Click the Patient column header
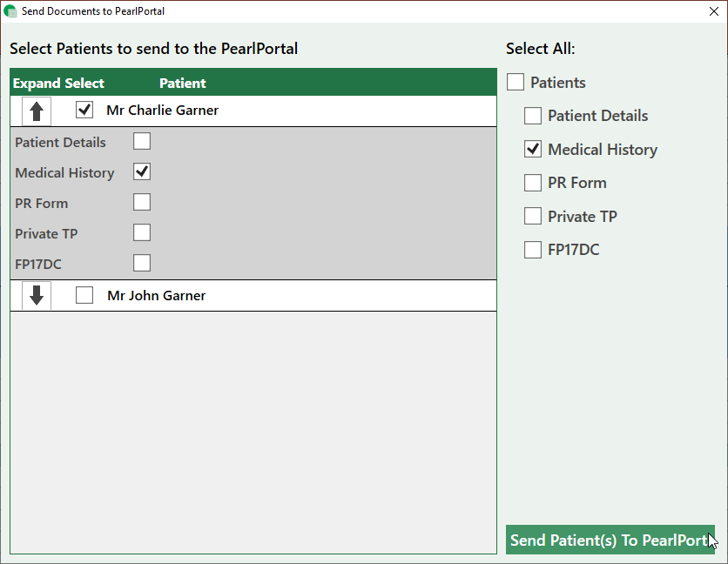 182,84
